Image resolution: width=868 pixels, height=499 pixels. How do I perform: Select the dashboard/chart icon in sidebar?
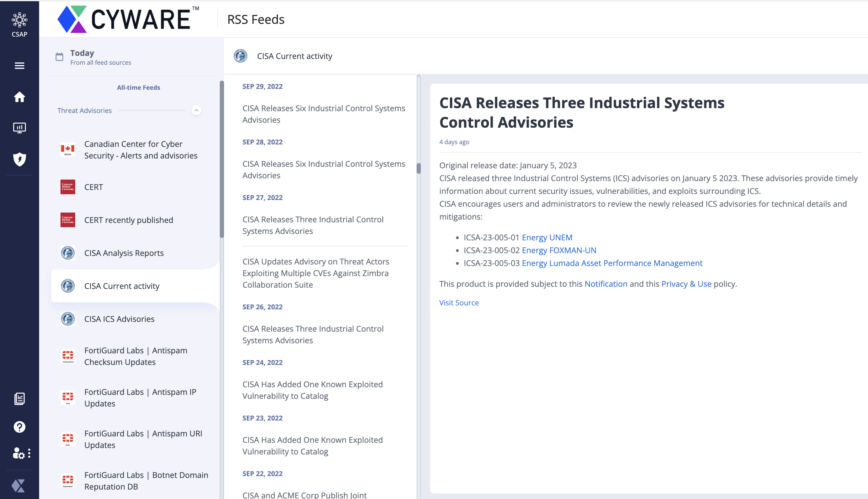[19, 127]
